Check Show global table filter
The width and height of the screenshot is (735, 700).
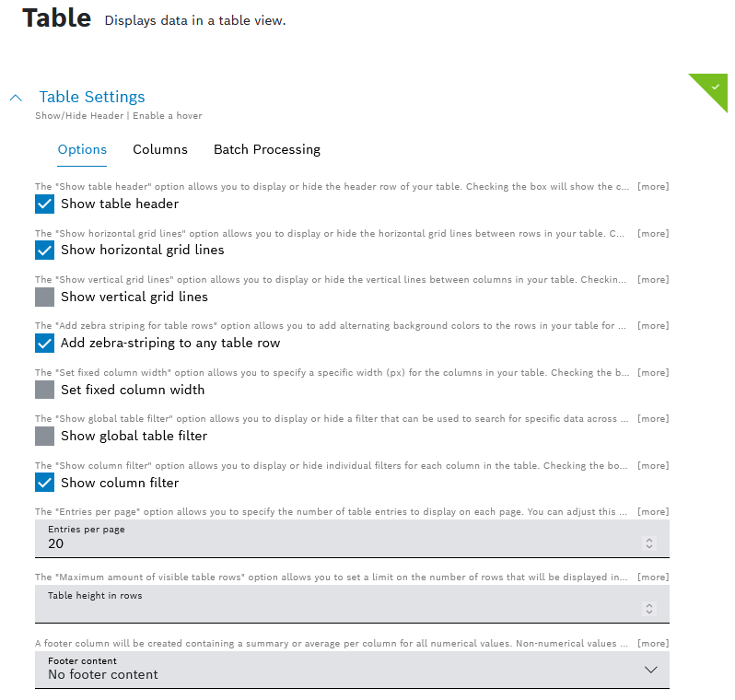click(45, 436)
